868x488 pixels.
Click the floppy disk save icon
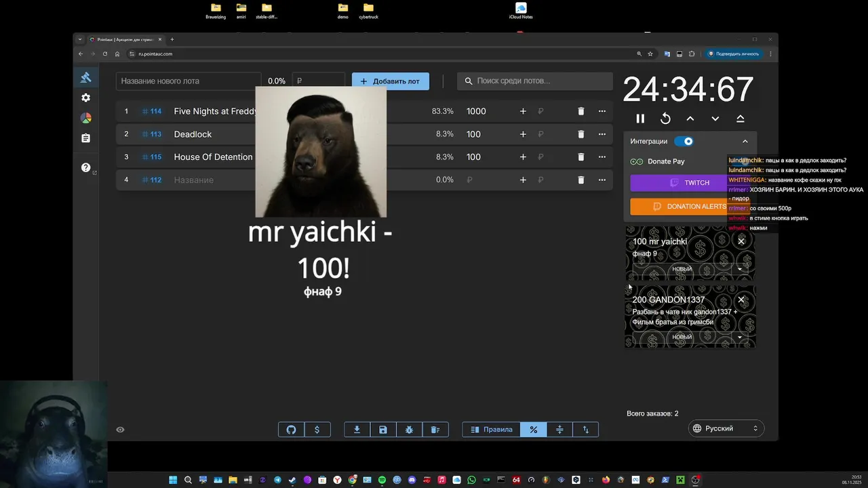tap(383, 430)
